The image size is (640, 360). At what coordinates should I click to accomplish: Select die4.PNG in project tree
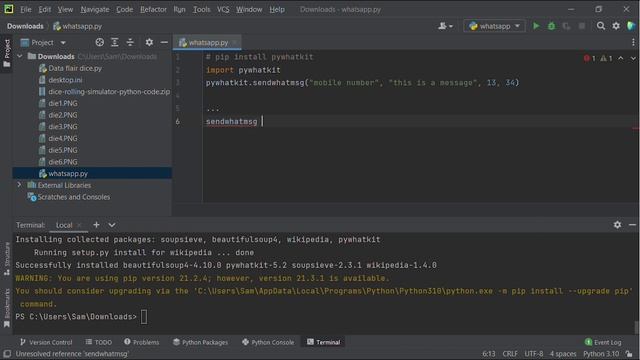(x=63, y=138)
